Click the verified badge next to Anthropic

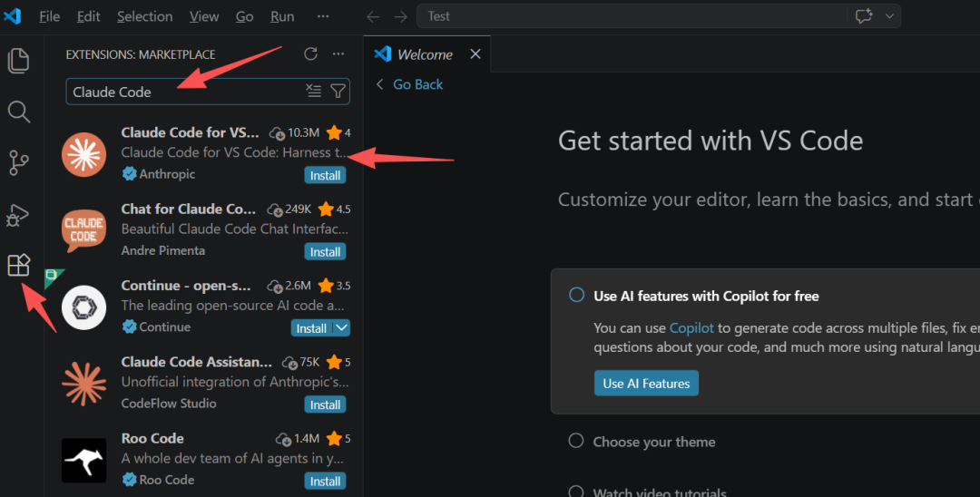130,173
